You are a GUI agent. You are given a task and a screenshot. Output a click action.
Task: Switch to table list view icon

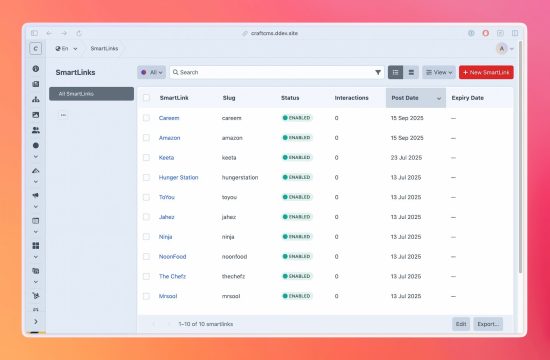pos(395,73)
